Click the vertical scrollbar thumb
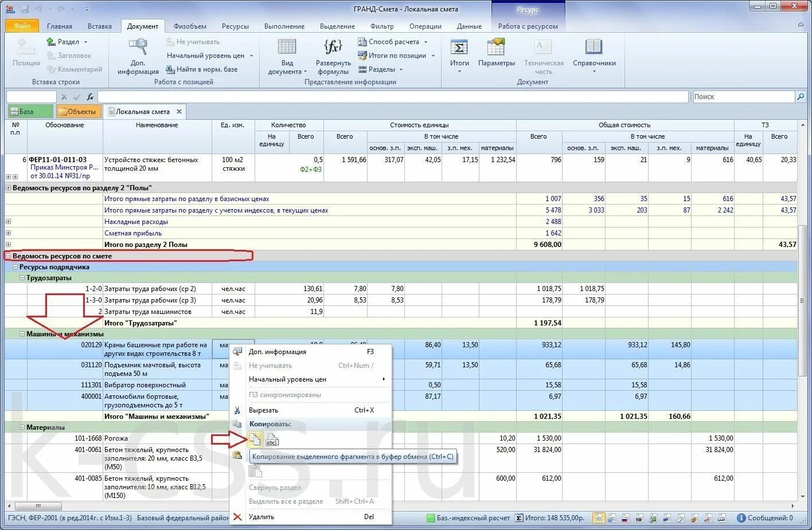 tap(802, 301)
